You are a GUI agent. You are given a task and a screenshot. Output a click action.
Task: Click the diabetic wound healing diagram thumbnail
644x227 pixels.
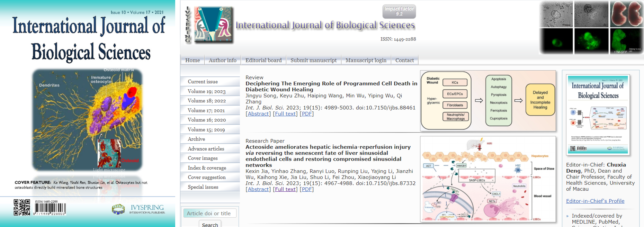point(488,101)
